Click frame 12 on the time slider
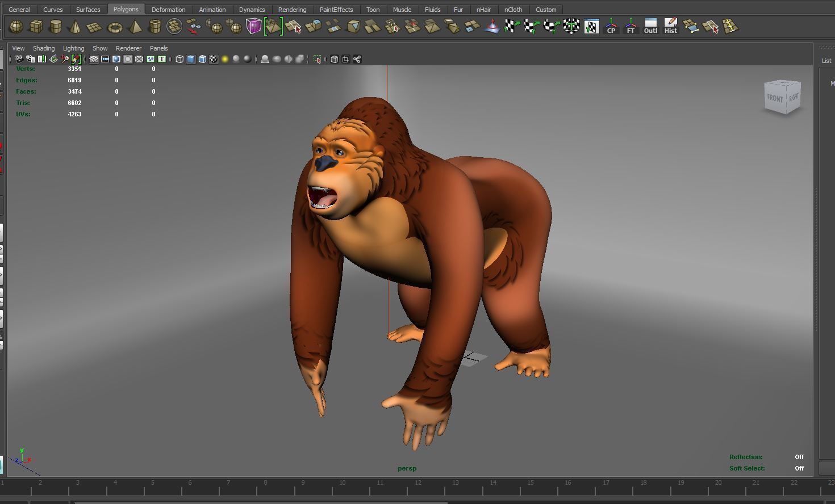835x504 pixels. point(418,482)
